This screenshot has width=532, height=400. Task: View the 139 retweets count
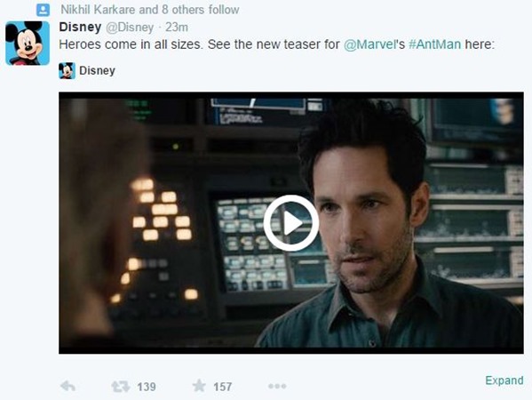pyautogui.click(x=147, y=387)
